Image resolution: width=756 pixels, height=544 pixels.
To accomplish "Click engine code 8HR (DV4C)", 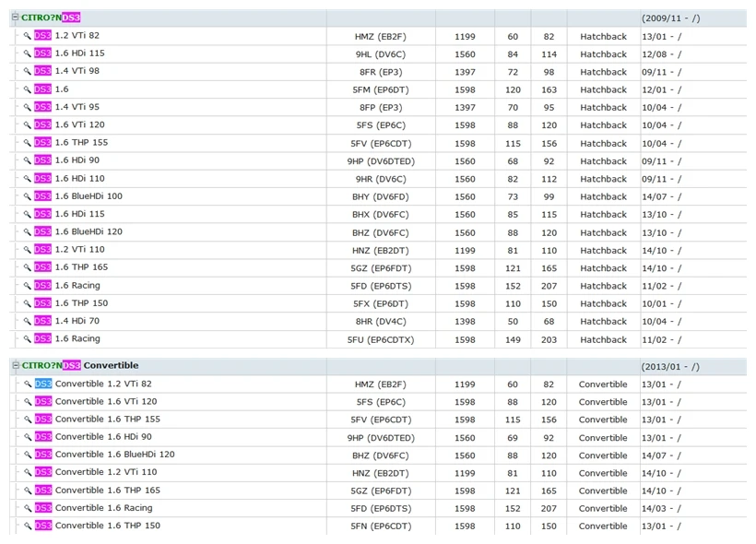I will tap(381, 322).
